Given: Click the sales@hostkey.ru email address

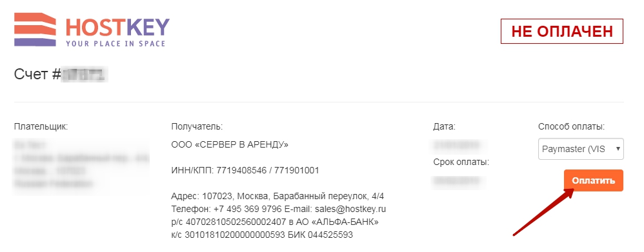Looking at the screenshot, I should coord(350,209).
